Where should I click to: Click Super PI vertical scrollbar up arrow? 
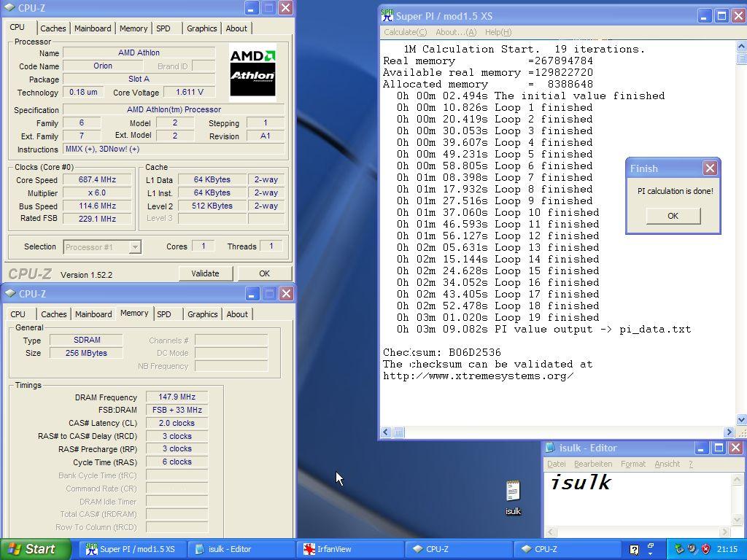point(741,46)
